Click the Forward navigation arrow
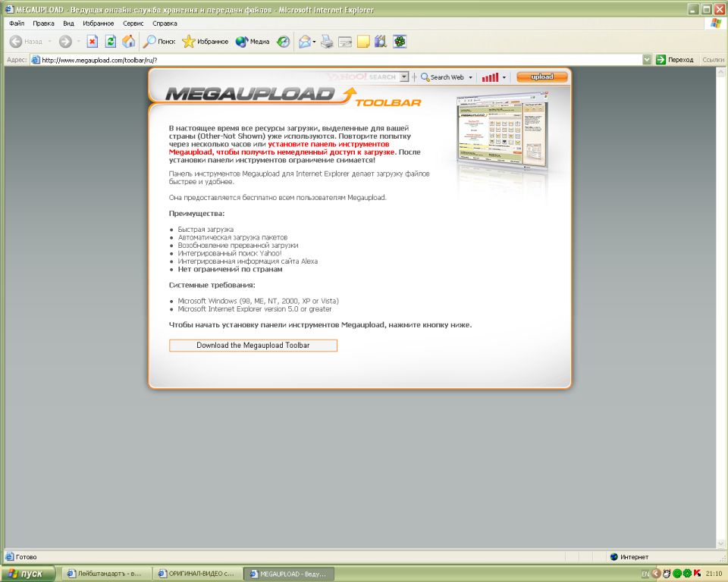 coord(65,42)
